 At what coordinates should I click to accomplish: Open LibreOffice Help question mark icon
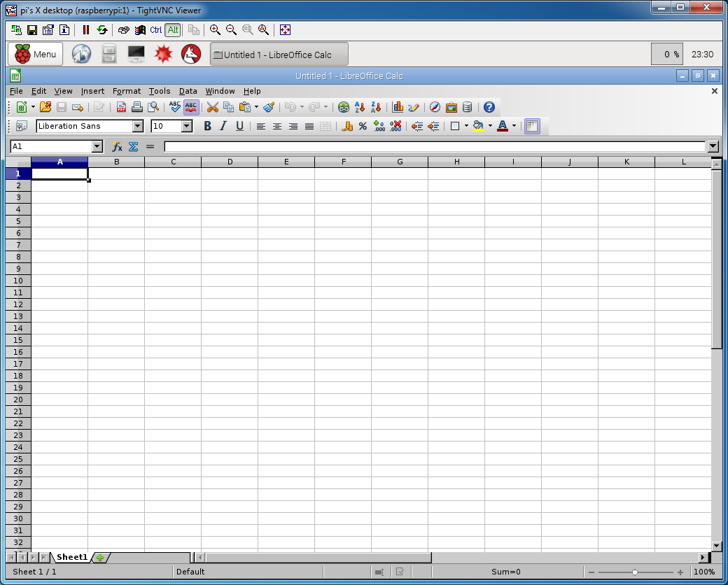489,107
